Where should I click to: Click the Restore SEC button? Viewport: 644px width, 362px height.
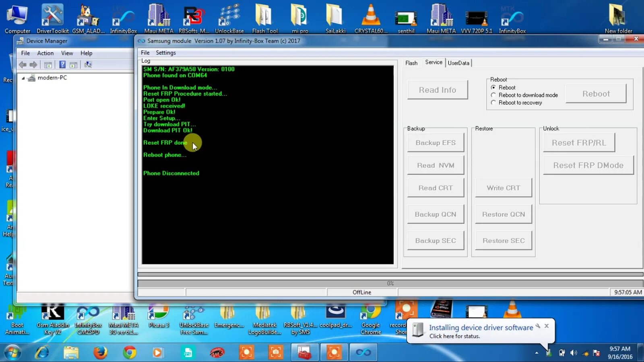click(x=504, y=241)
